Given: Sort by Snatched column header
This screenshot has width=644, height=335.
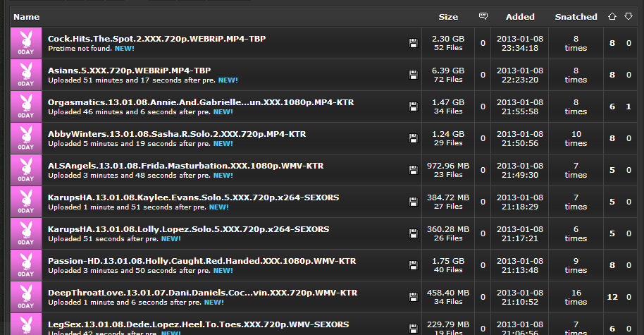Looking at the screenshot, I should [x=576, y=16].
